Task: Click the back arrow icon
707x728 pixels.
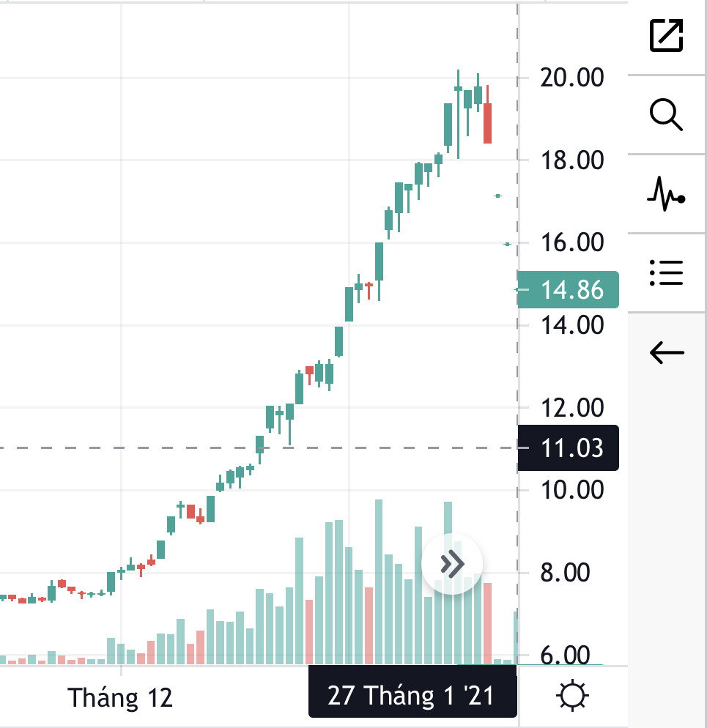Action: click(x=667, y=354)
